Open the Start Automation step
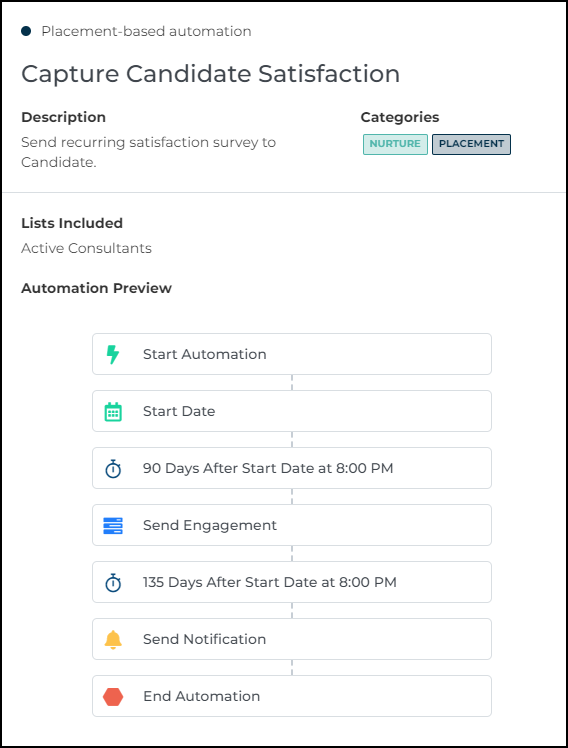The width and height of the screenshot is (568, 748). [292, 354]
